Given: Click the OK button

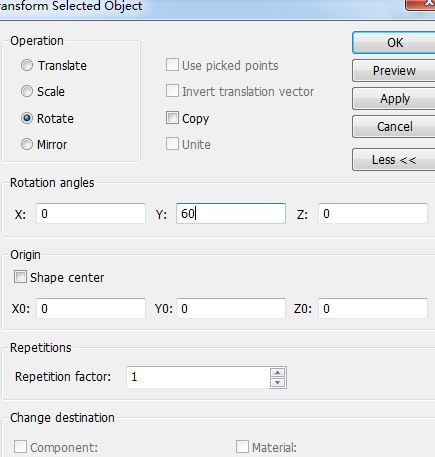Looking at the screenshot, I should click(394, 43).
